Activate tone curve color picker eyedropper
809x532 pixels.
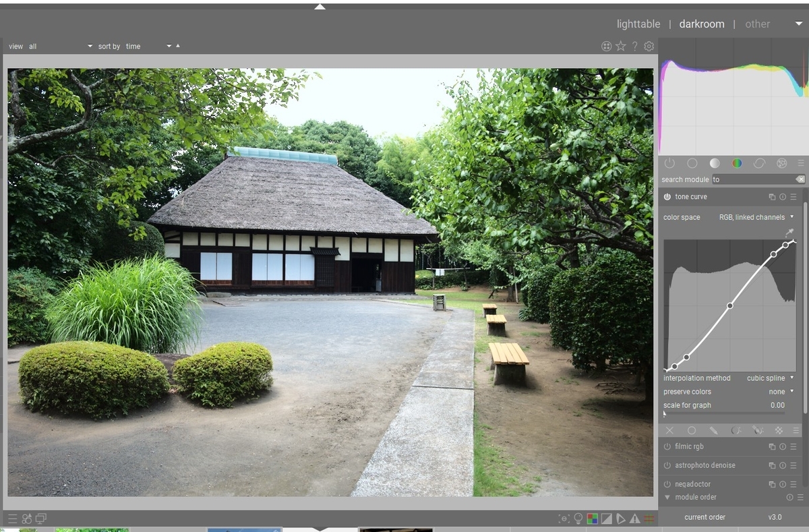pyautogui.click(x=789, y=233)
